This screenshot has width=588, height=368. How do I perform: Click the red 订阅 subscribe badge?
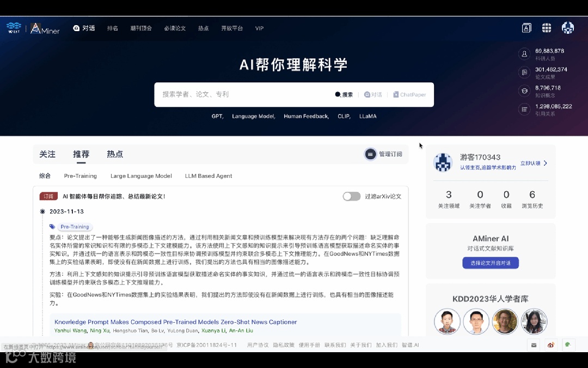click(x=48, y=196)
